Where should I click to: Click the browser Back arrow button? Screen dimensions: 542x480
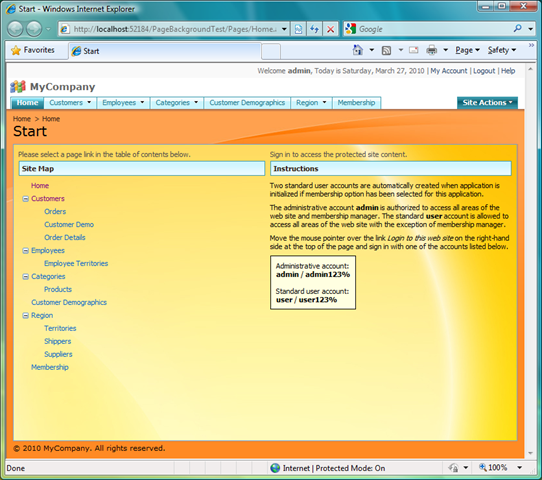point(15,29)
